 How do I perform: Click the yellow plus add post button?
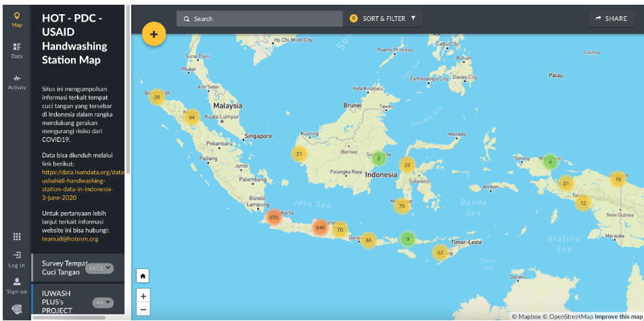[154, 34]
